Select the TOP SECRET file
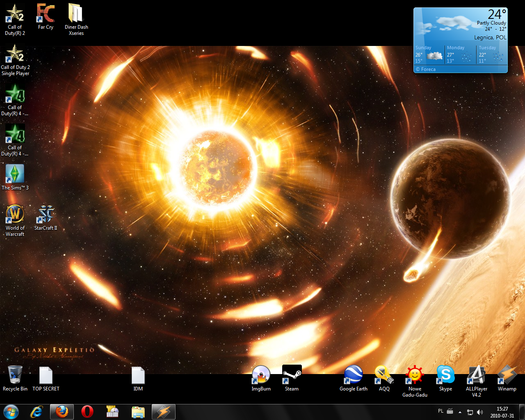This screenshot has height=420, width=525. pos(46,378)
